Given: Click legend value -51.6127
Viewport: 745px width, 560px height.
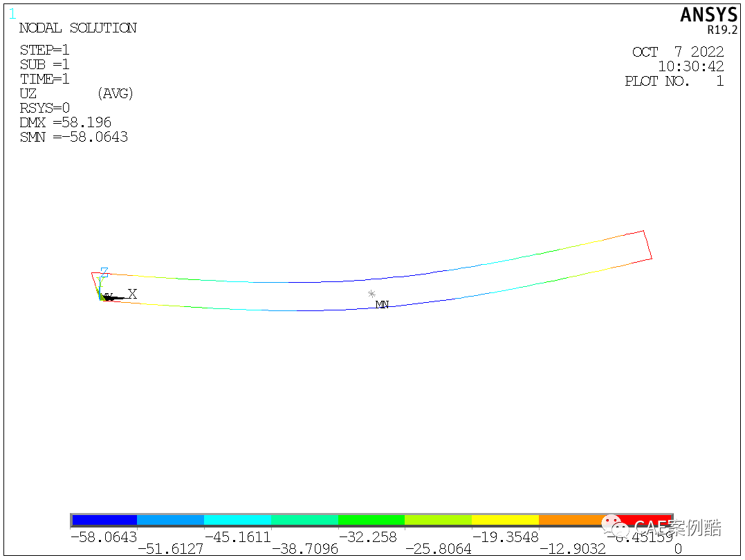Looking at the screenshot, I should (x=171, y=549).
